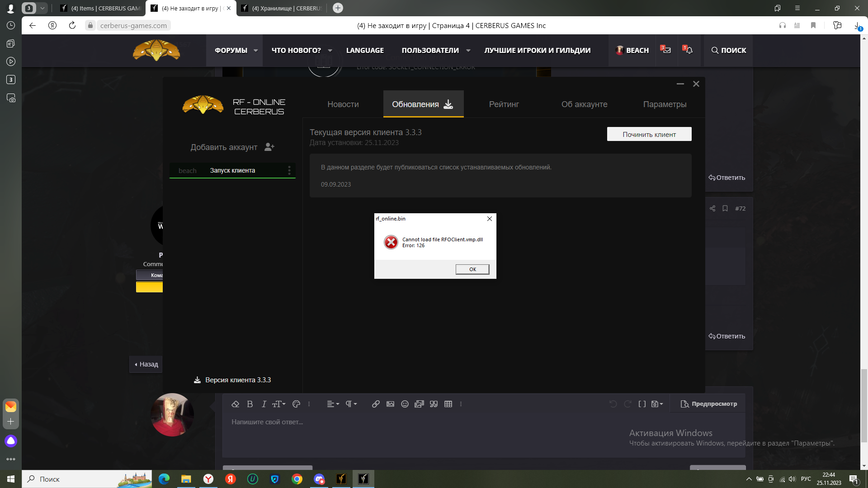Open the three-dot menu for beach account

(x=289, y=170)
